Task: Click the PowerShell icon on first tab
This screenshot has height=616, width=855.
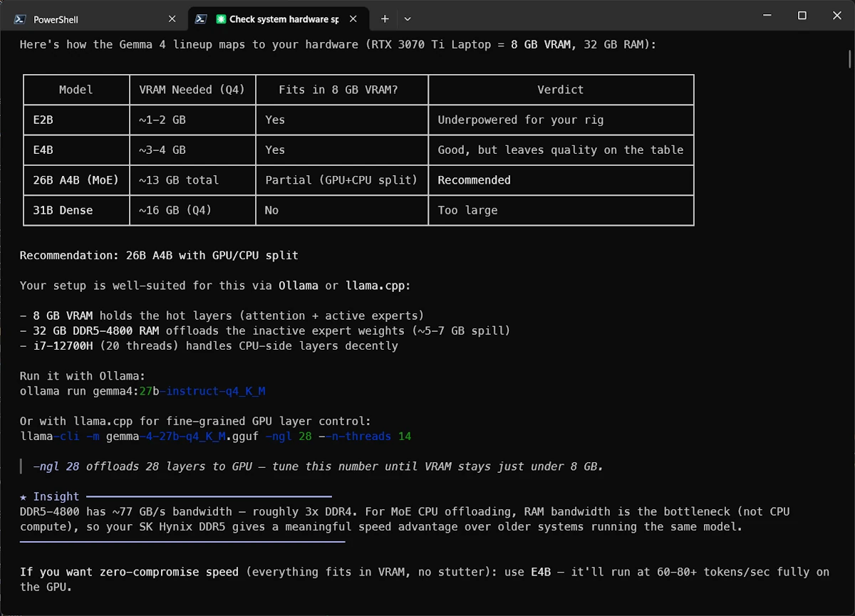Action: (21, 19)
